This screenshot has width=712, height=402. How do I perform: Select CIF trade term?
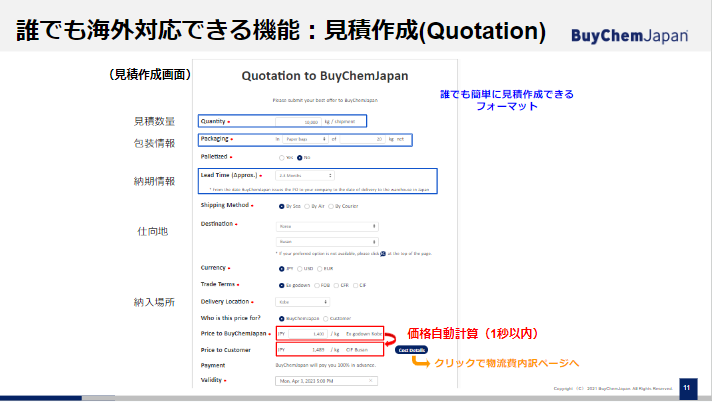[x=356, y=286]
